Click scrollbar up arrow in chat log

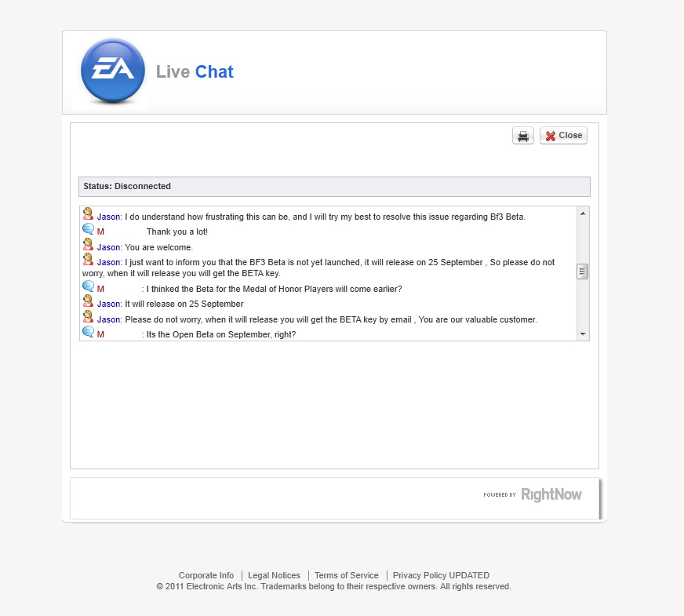(583, 213)
